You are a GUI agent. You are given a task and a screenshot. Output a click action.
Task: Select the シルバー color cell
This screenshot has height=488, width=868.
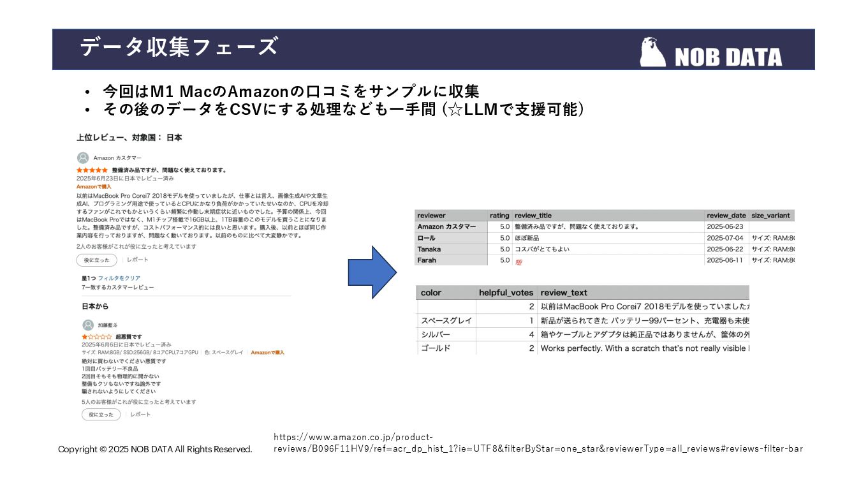(x=446, y=334)
